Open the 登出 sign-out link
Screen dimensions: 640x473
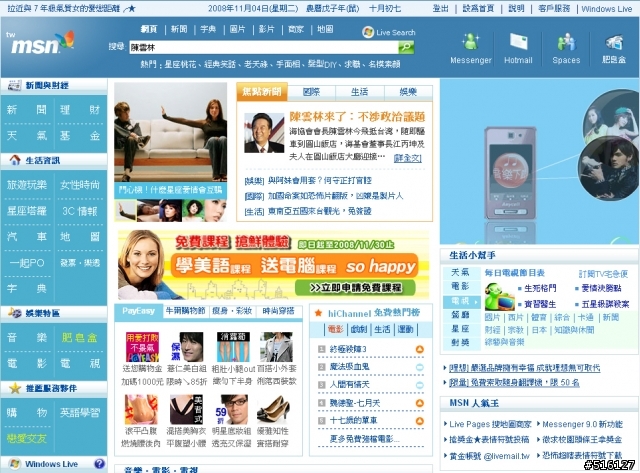click(440, 8)
